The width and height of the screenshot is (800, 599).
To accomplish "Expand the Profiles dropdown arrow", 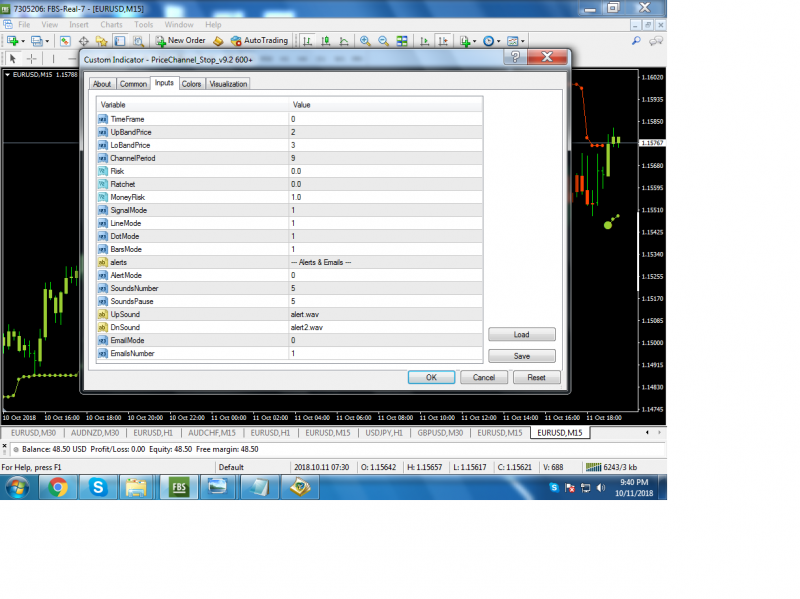I will [47, 41].
